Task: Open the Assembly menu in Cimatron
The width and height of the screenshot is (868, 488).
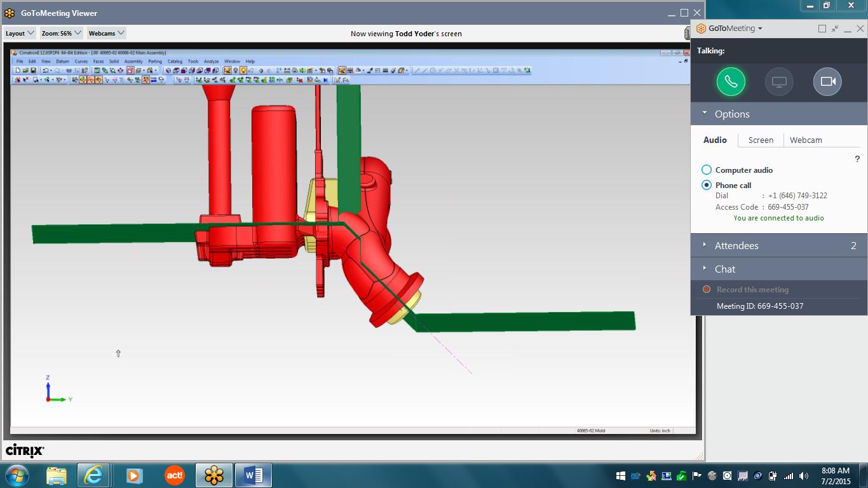Action: coord(133,61)
